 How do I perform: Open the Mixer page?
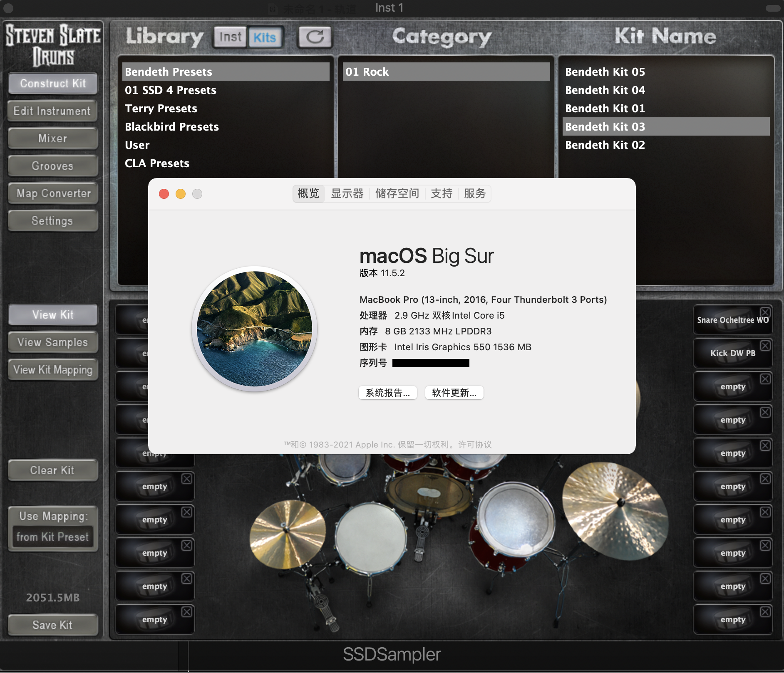click(53, 139)
